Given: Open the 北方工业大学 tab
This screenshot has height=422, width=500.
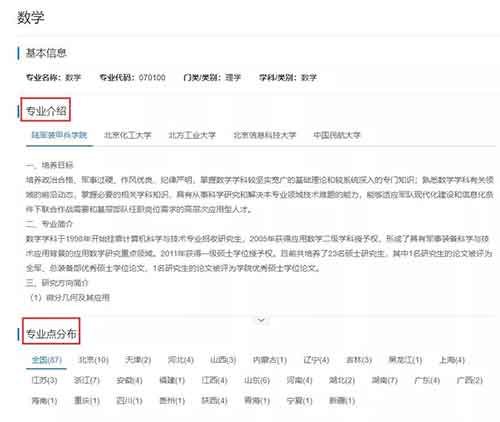Looking at the screenshot, I should pos(192,135).
